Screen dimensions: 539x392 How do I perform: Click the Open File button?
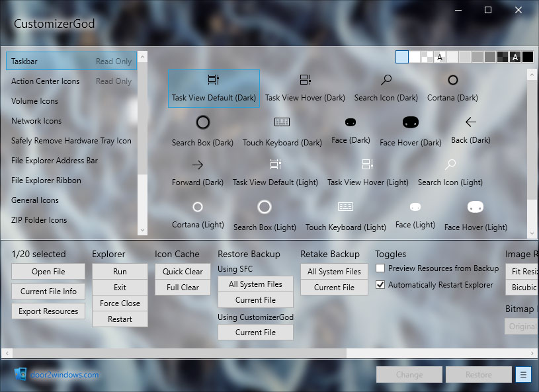(48, 272)
